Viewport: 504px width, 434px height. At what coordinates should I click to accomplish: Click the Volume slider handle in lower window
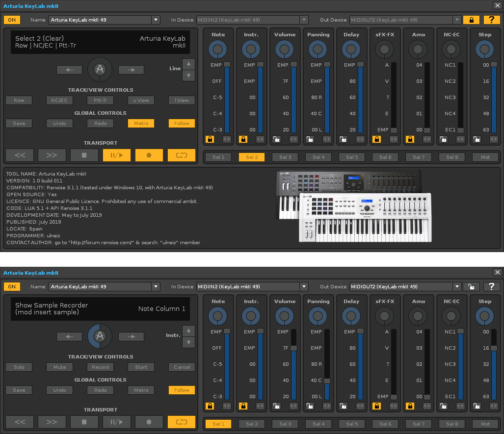(294, 348)
